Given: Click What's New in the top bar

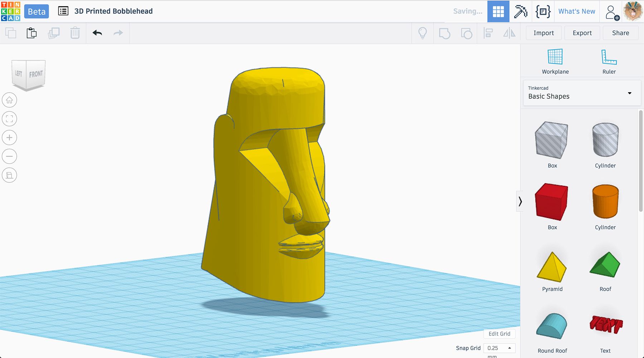Looking at the screenshot, I should click(x=576, y=11).
